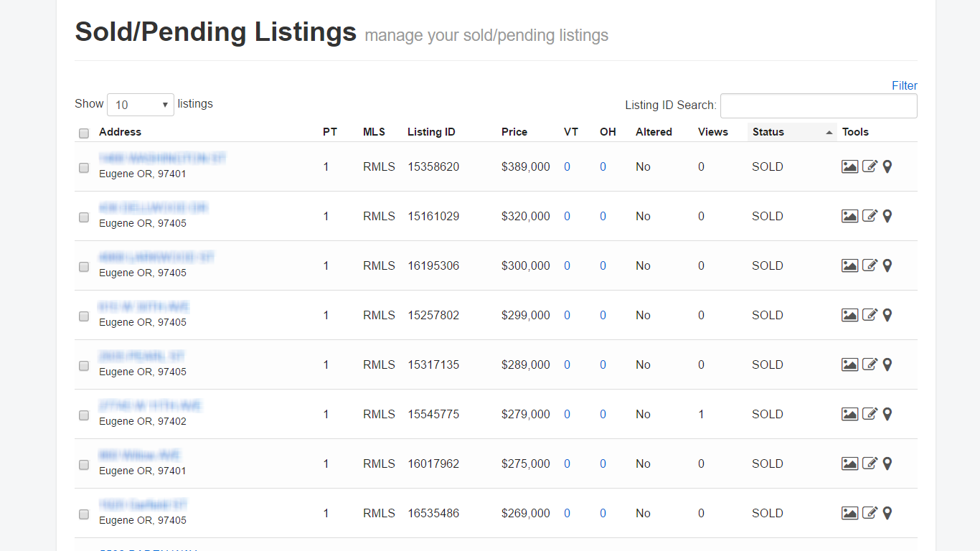
Task: Check the box for listing 15257802
Action: pos(84,316)
